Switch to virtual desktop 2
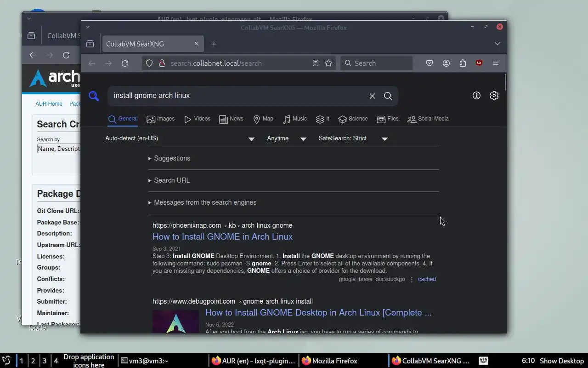588x368 pixels. [x=33, y=361]
